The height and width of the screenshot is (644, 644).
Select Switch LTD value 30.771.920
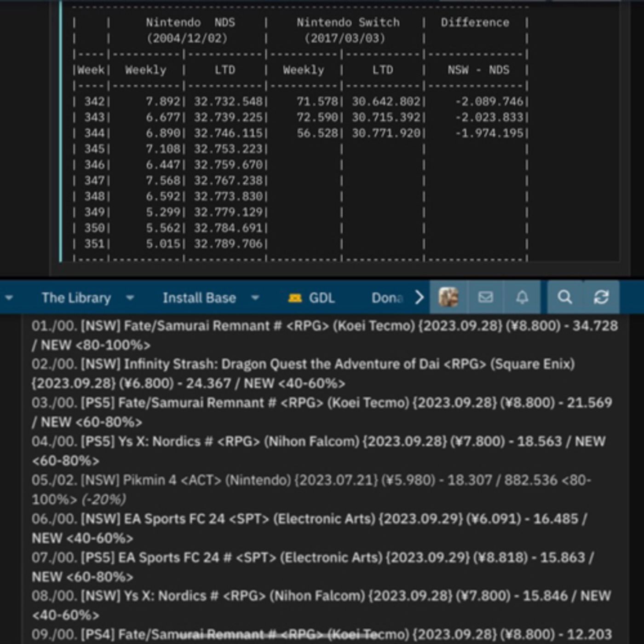click(386, 133)
